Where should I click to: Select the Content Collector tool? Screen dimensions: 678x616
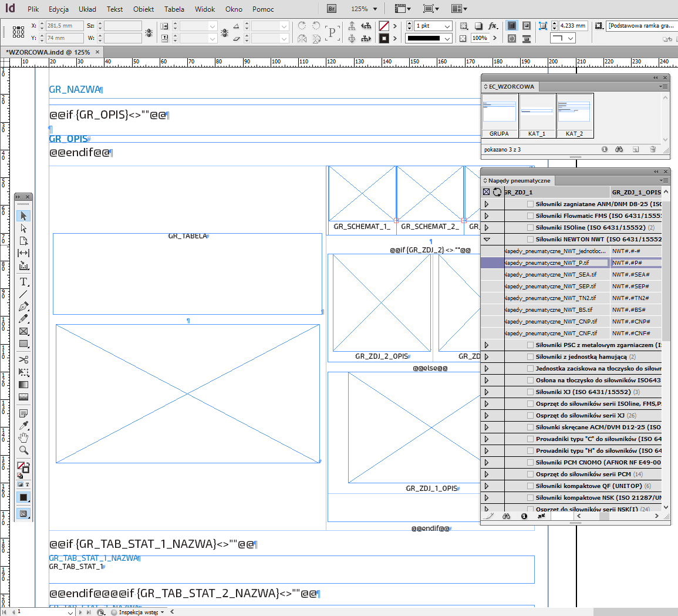(x=23, y=265)
